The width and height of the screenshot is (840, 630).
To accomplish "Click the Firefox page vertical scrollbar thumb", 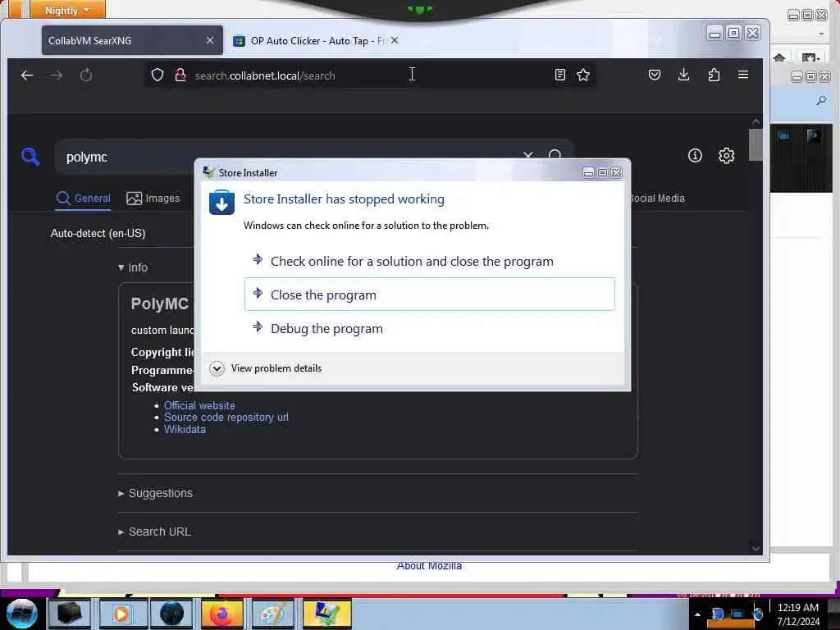I will (756, 144).
